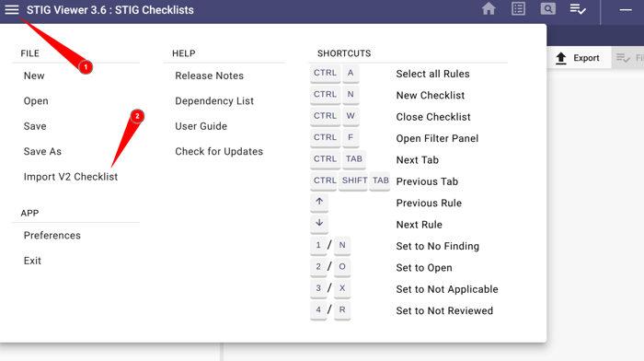This screenshot has width=644, height=361.
Task: Select Save in the File menu
Action: coord(35,126)
